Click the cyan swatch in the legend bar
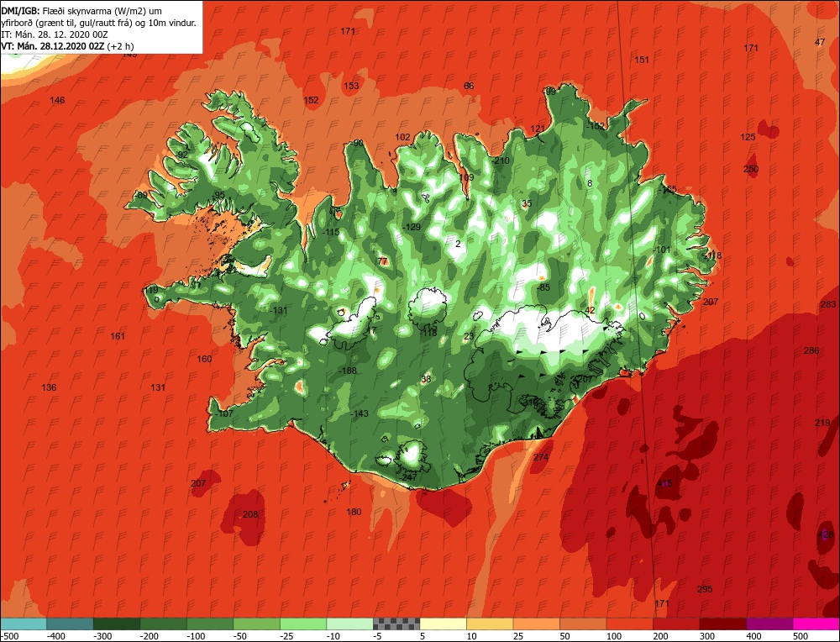 click(x=24, y=624)
